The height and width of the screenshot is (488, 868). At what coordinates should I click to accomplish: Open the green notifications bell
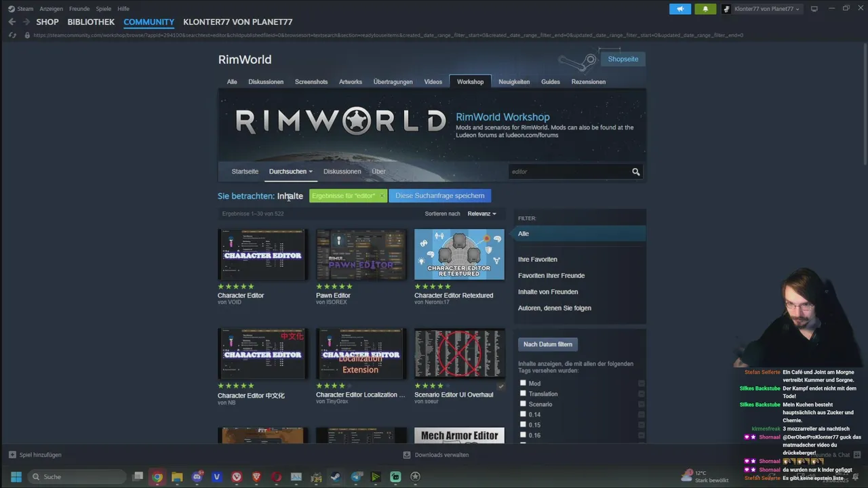(705, 9)
